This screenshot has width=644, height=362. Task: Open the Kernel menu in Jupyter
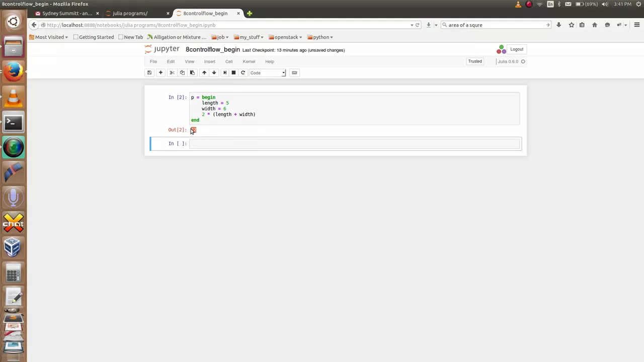pyautogui.click(x=249, y=61)
